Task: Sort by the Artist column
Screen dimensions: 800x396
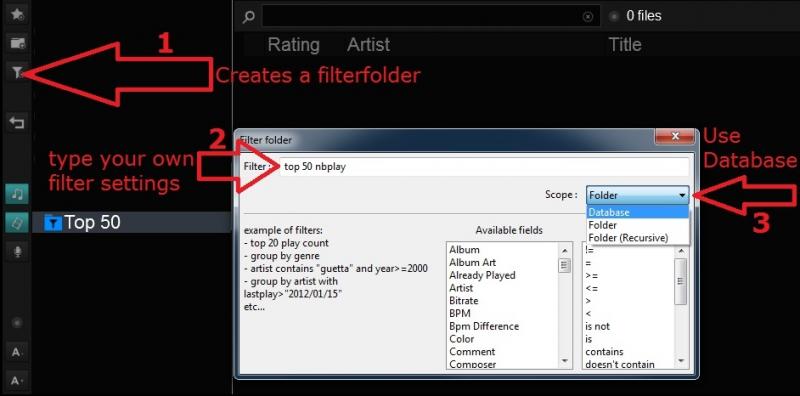Action: pos(368,44)
